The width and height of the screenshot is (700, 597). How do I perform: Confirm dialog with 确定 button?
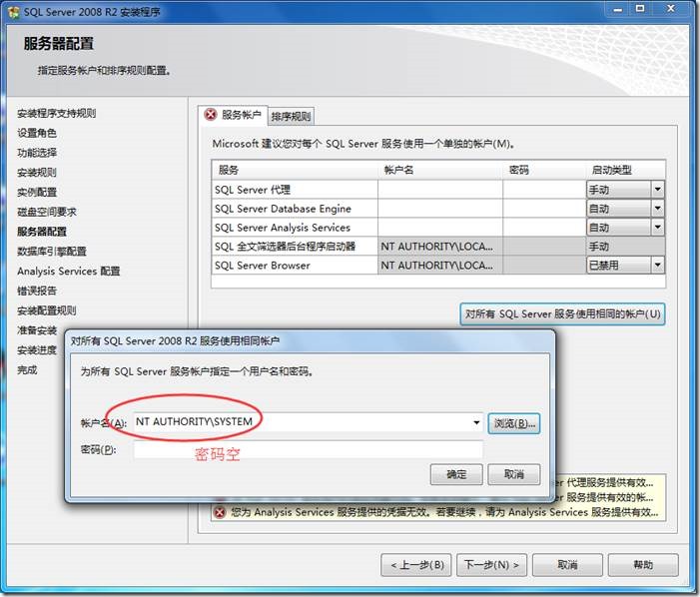(456, 474)
